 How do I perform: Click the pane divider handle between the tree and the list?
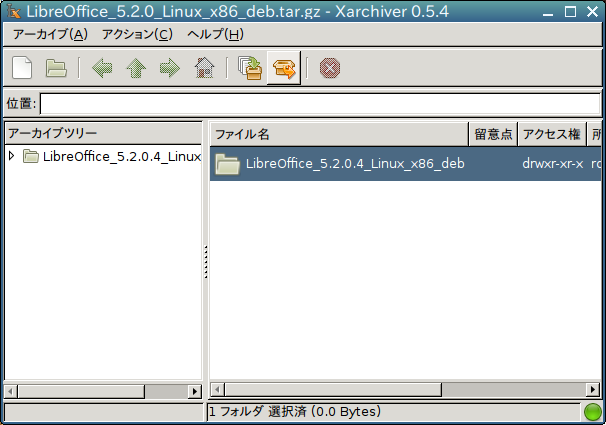(x=206, y=262)
